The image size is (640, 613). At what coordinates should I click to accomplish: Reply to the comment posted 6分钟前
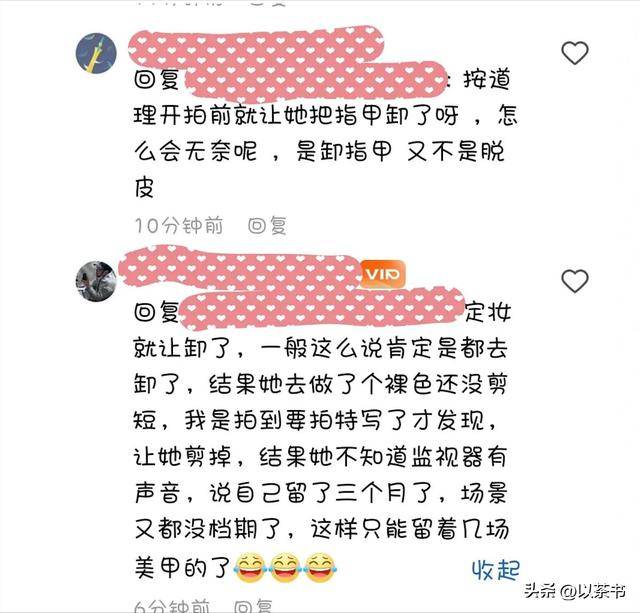(253, 607)
